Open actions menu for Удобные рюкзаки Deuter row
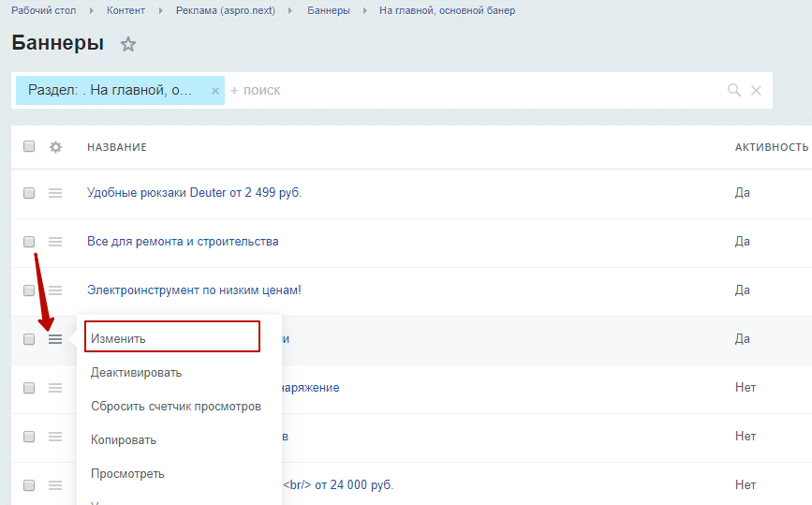 pyautogui.click(x=55, y=193)
